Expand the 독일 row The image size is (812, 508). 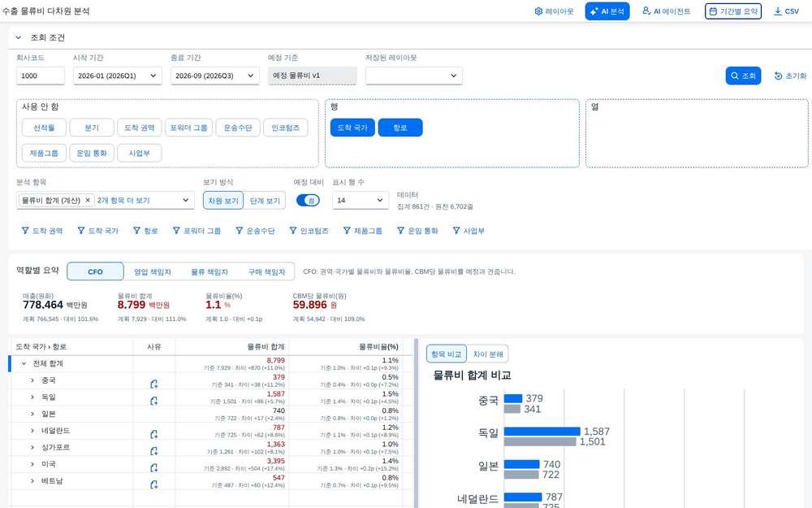coord(32,397)
